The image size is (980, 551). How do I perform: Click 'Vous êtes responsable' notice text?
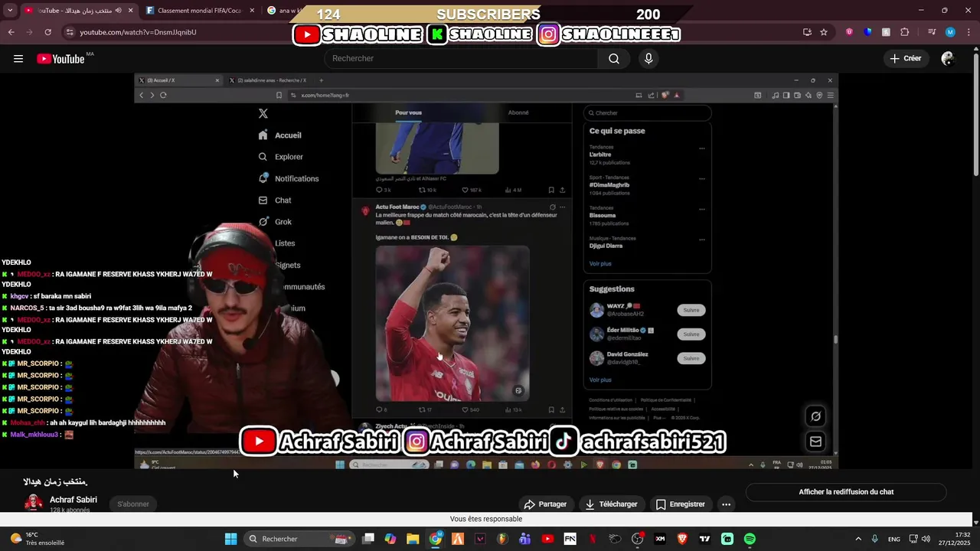tap(486, 519)
